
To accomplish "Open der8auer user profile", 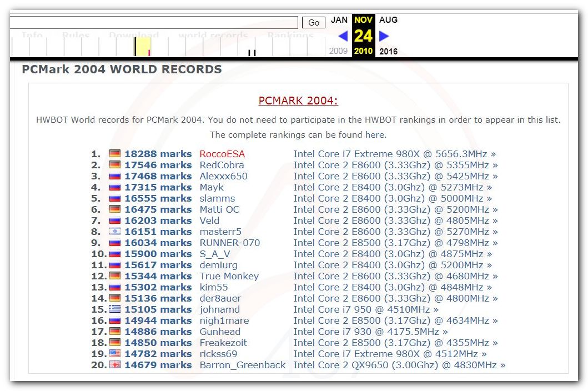I will pos(220,298).
